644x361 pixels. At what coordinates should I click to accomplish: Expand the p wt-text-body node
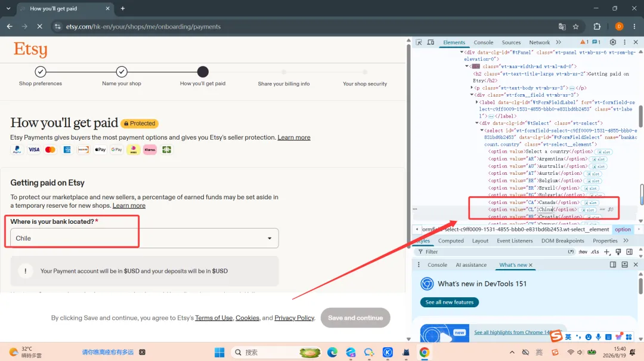[x=472, y=88]
